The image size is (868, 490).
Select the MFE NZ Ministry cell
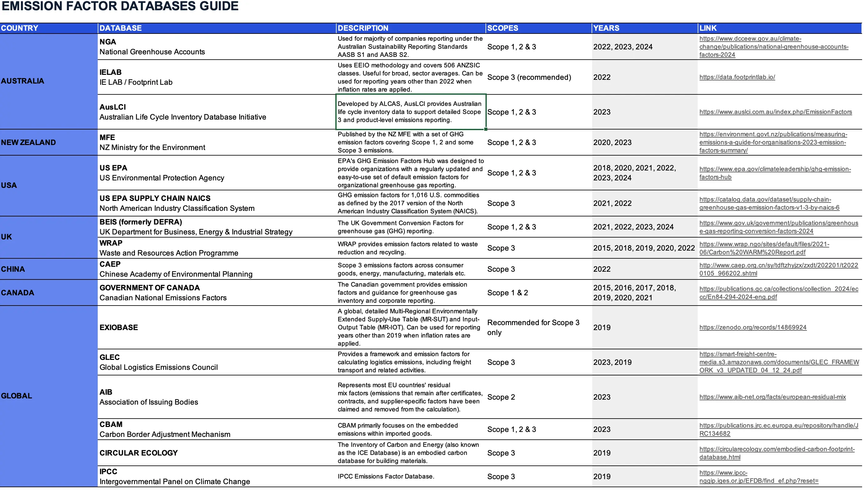[217, 142]
